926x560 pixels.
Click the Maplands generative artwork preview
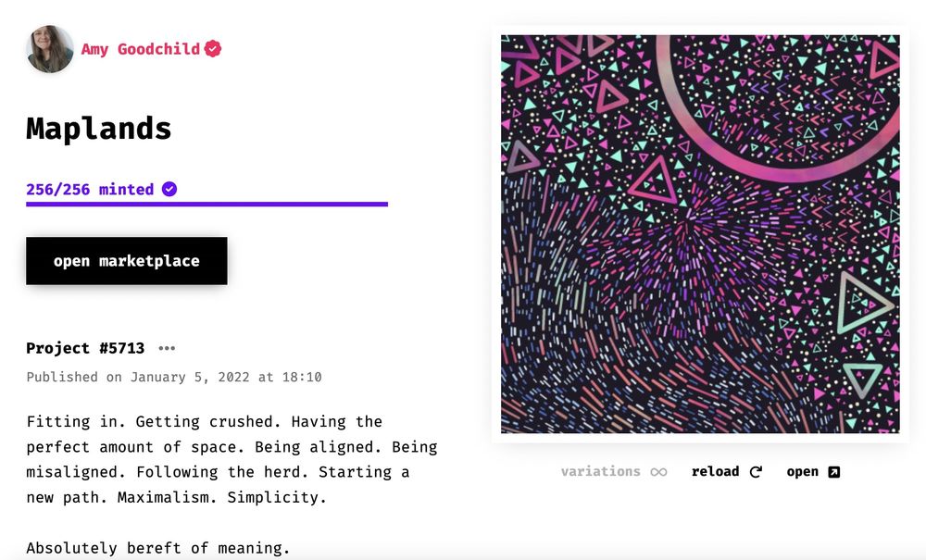(700, 234)
